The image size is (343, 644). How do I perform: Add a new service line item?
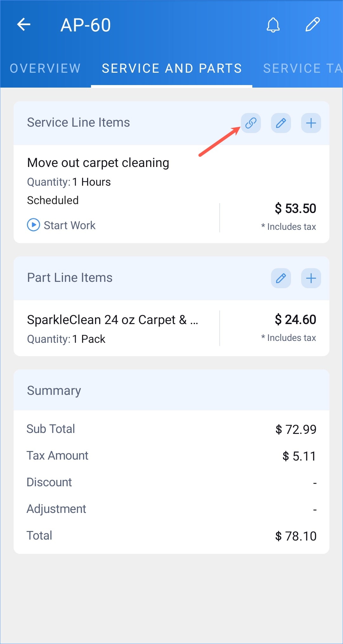pyautogui.click(x=311, y=123)
